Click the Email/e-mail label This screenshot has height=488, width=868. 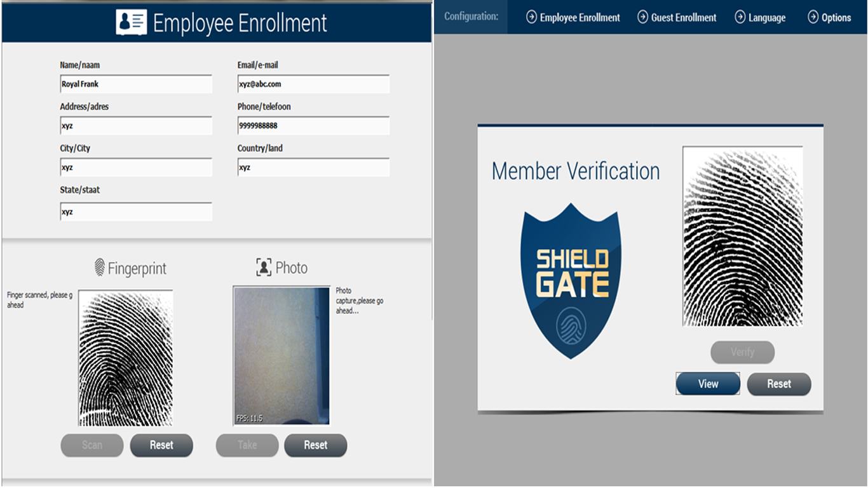pyautogui.click(x=258, y=65)
